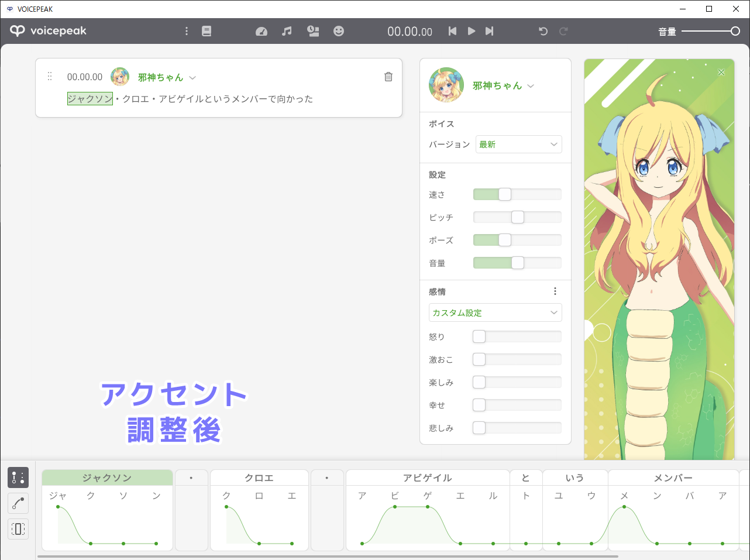Select the アビゲイル accent phrase header
This screenshot has height=560, width=750.
[x=428, y=477]
